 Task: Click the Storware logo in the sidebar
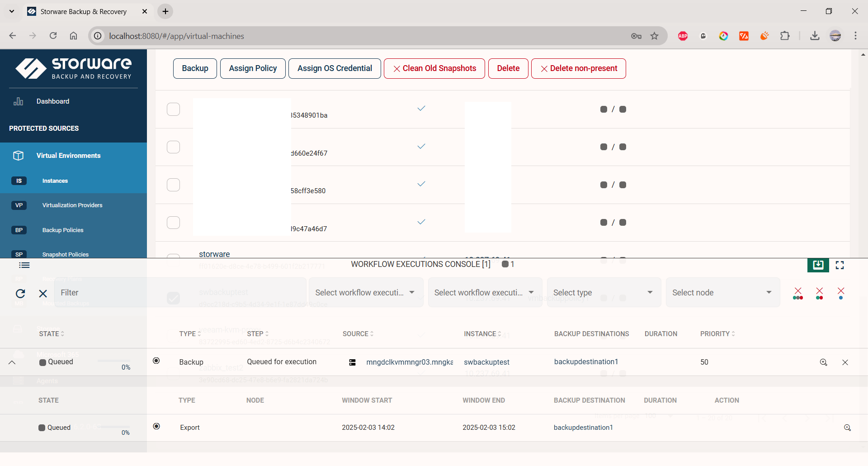(x=74, y=68)
